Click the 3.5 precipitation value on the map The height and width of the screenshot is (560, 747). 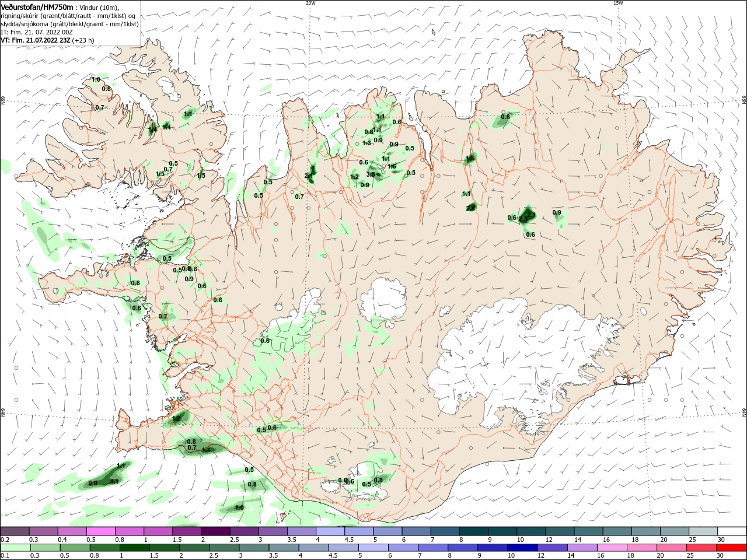coord(371,174)
